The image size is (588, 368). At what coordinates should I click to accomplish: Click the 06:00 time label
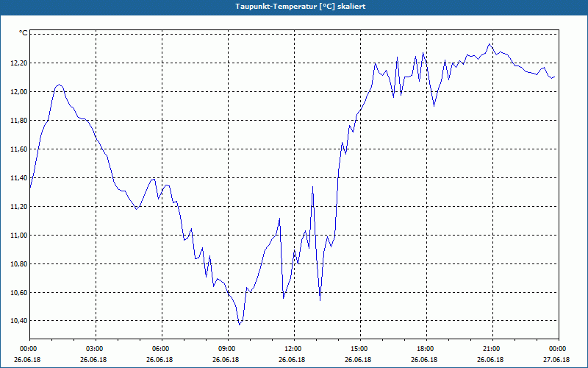tap(162, 349)
